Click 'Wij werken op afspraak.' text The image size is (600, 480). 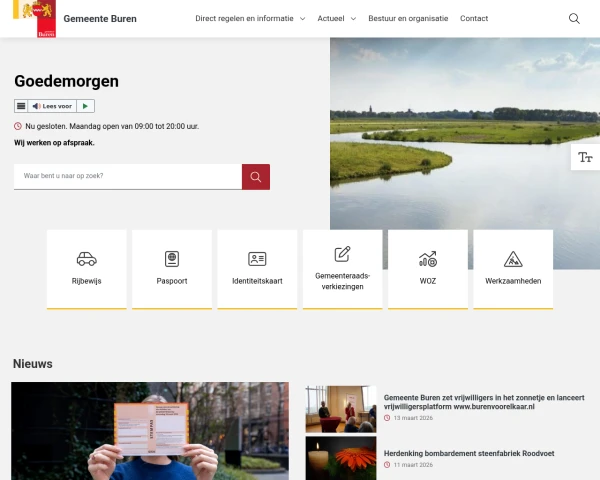54,143
